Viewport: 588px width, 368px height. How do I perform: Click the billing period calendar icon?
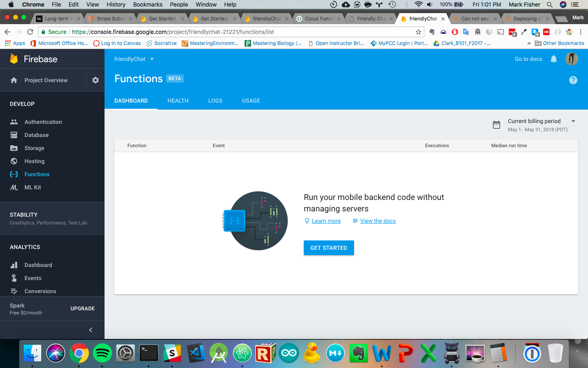(x=497, y=125)
